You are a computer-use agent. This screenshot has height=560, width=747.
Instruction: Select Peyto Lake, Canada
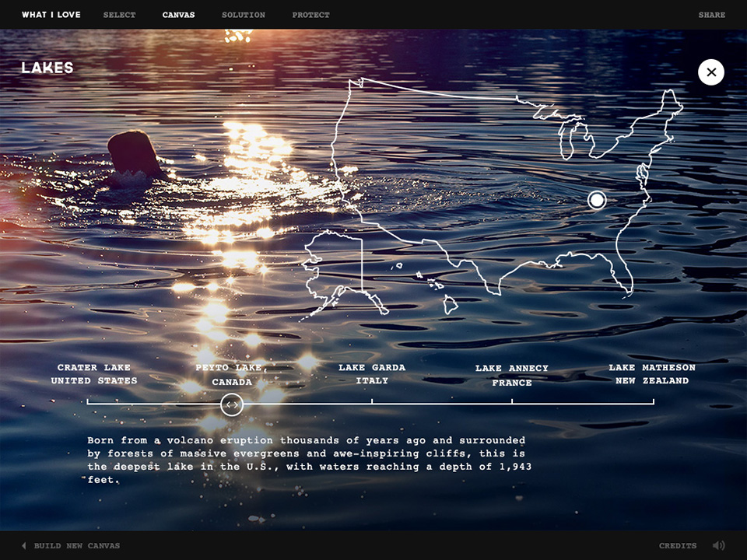(232, 375)
